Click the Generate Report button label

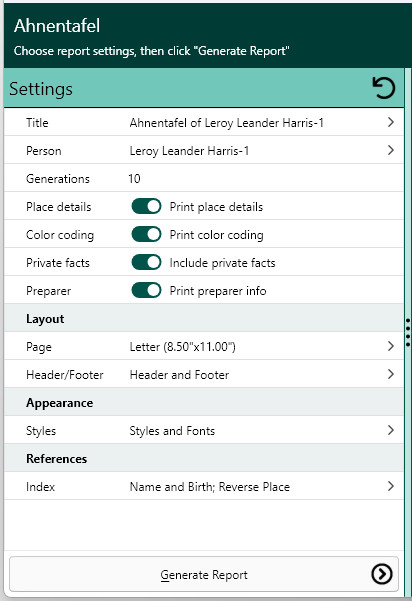pyautogui.click(x=204, y=575)
